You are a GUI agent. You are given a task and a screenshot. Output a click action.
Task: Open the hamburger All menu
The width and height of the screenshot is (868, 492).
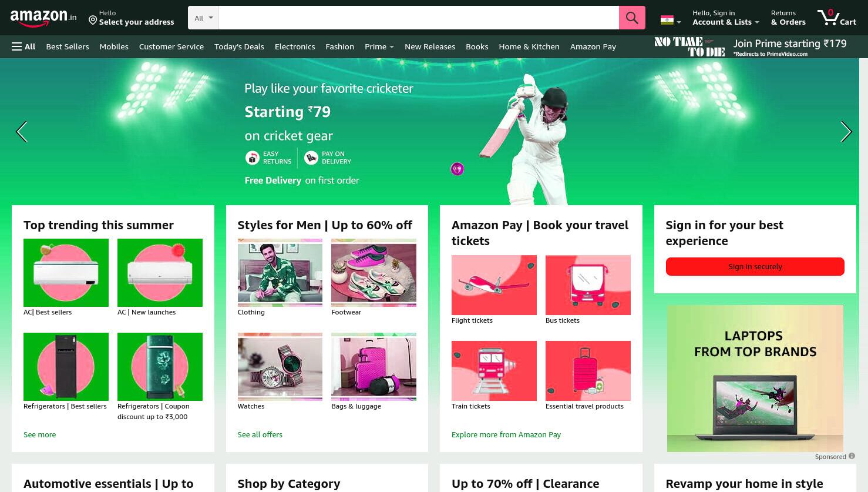(x=23, y=46)
